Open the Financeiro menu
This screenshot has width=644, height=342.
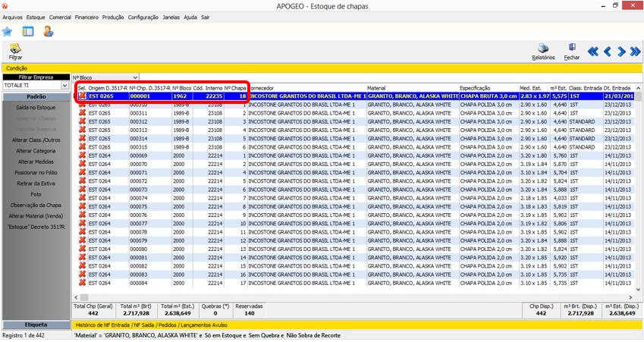(86, 17)
